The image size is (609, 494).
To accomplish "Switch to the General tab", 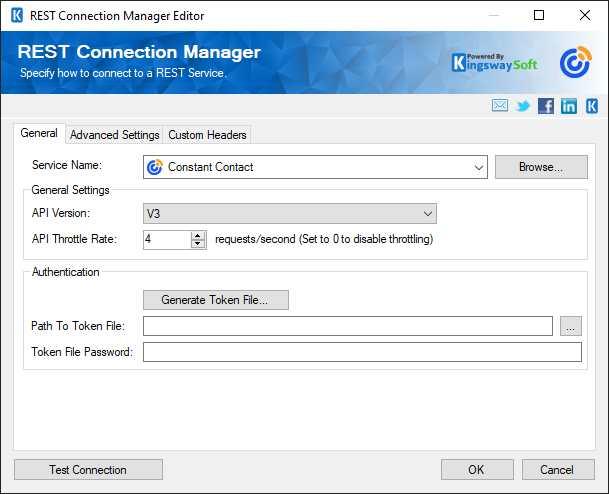I will [x=39, y=133].
